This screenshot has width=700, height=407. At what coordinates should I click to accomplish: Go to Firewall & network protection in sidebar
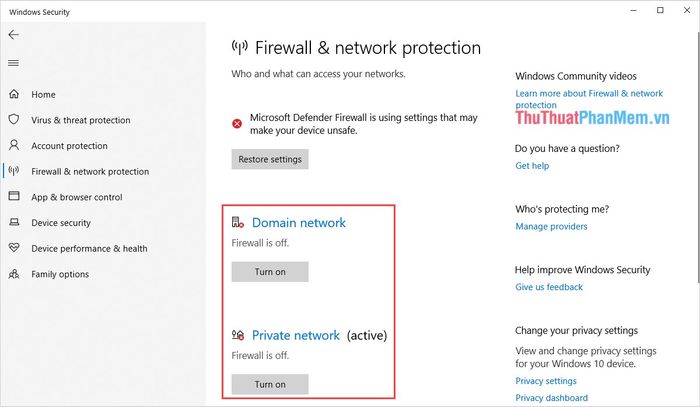90,171
